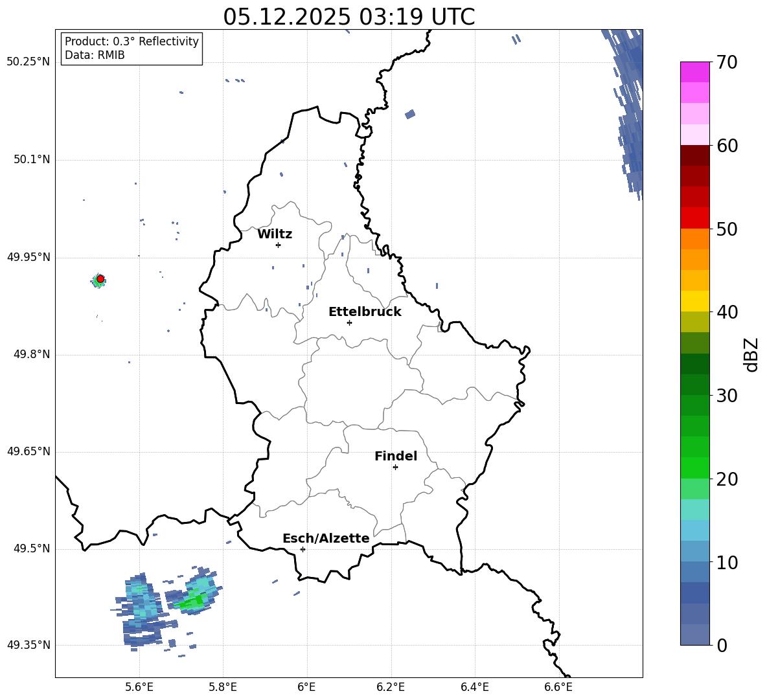Image resolution: width=767 pixels, height=700 pixels.
Task: Click the cross marker below Findel
Action: [x=395, y=468]
